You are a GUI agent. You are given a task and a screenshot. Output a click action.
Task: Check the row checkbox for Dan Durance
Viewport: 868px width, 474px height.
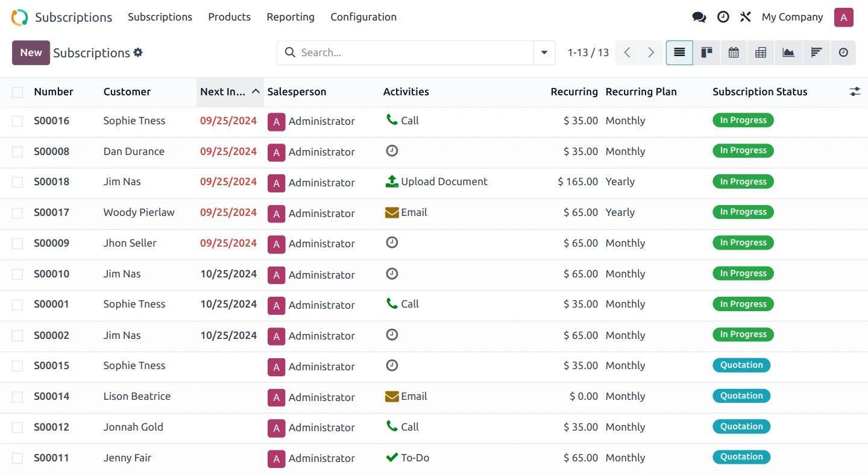pos(17,152)
